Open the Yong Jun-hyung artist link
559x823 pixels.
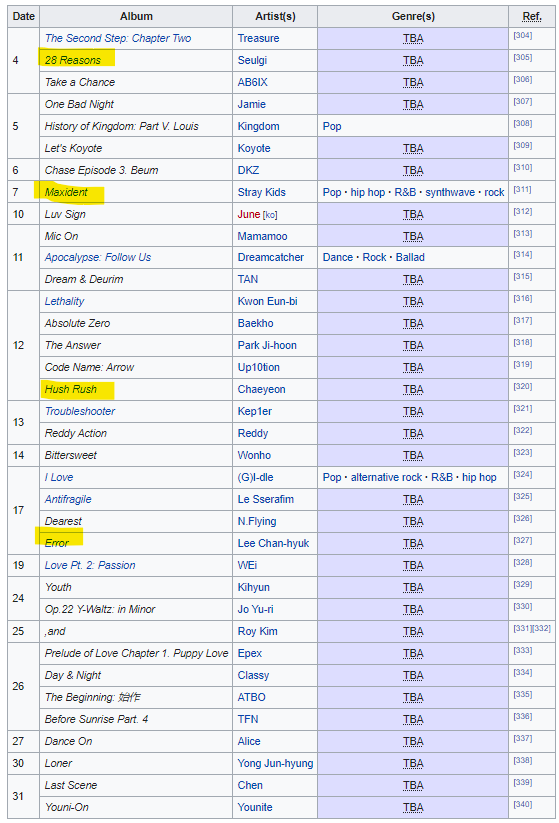(275, 763)
